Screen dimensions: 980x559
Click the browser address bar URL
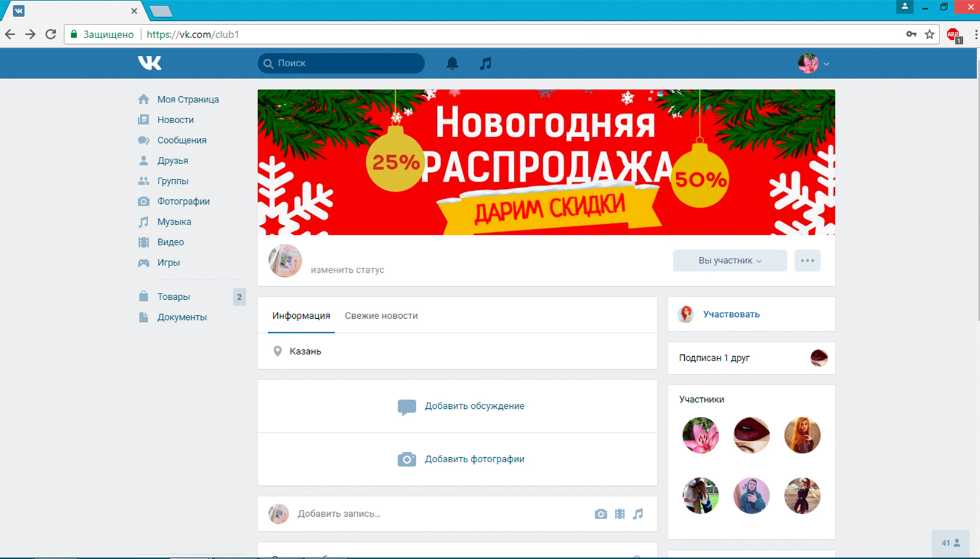pos(193,34)
